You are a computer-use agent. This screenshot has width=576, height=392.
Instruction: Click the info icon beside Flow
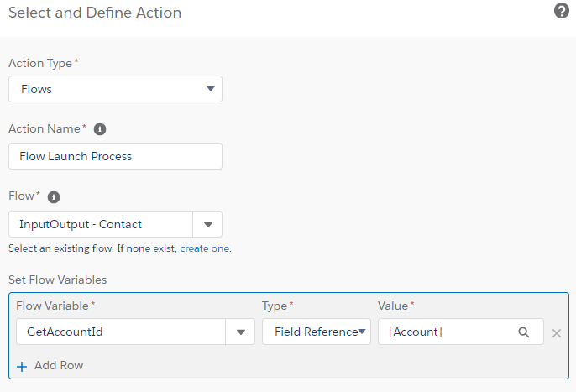click(x=54, y=196)
